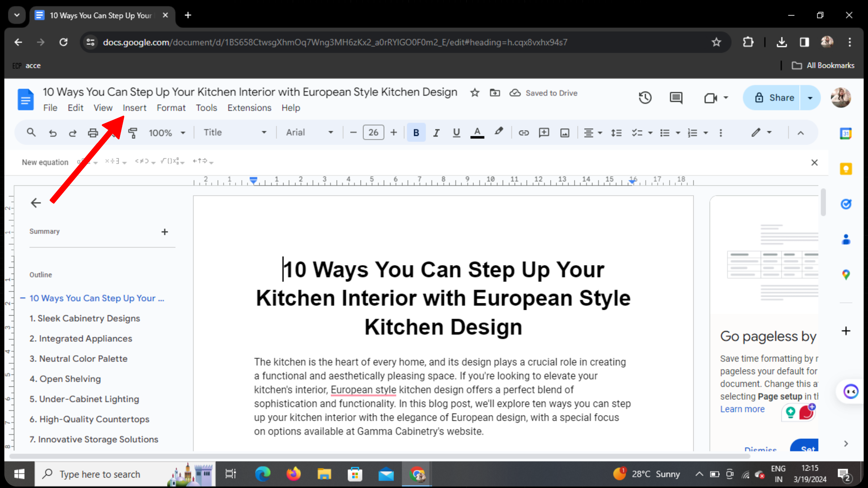This screenshot has height=488, width=868.
Task: Open the highlight color pen icon
Action: 499,132
